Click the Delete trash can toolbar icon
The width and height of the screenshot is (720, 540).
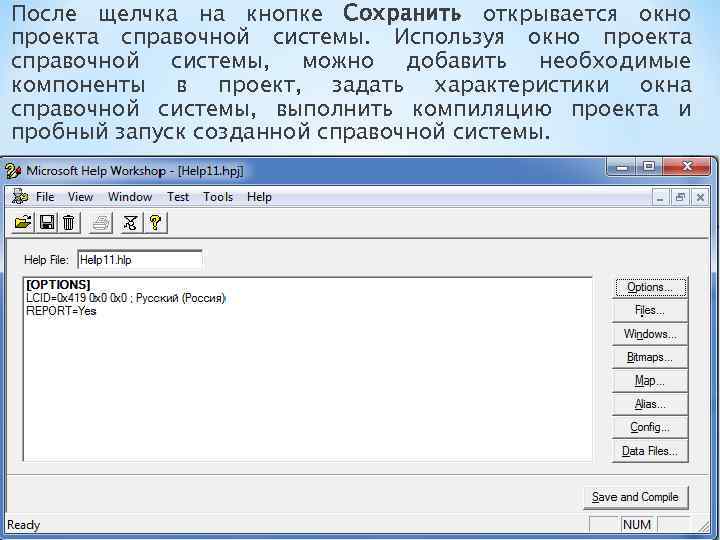(69, 223)
